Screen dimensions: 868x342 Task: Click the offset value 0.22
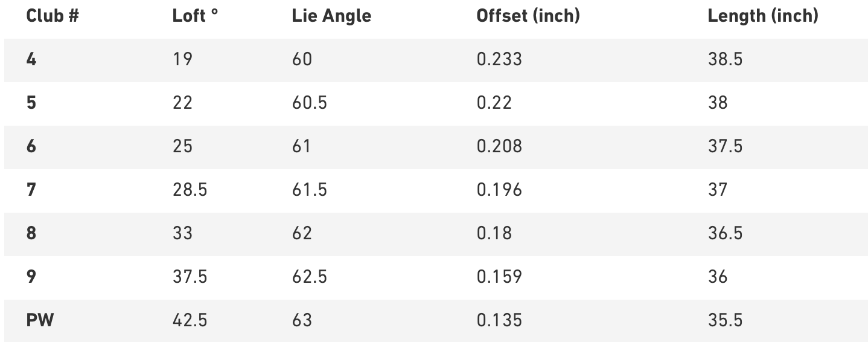tap(494, 103)
